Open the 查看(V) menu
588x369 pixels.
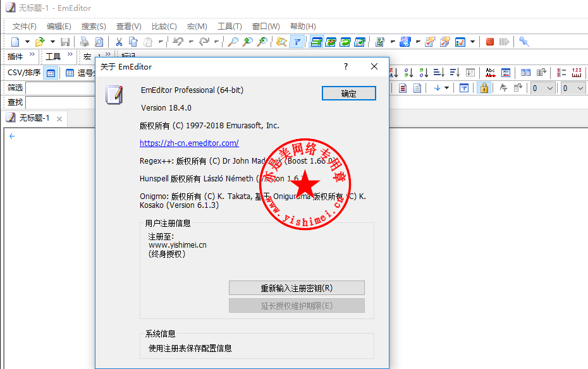coord(128,27)
